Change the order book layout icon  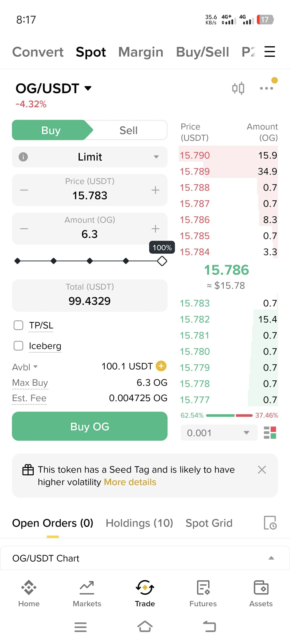click(270, 432)
